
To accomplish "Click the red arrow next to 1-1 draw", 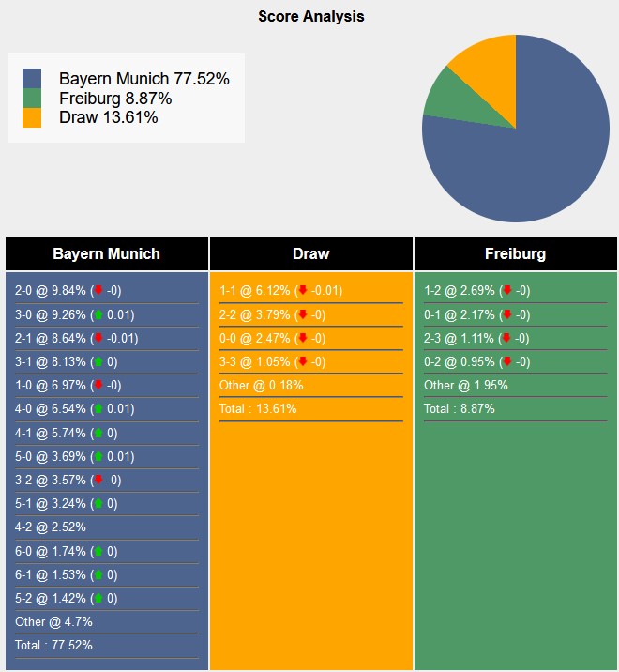I will click(303, 291).
